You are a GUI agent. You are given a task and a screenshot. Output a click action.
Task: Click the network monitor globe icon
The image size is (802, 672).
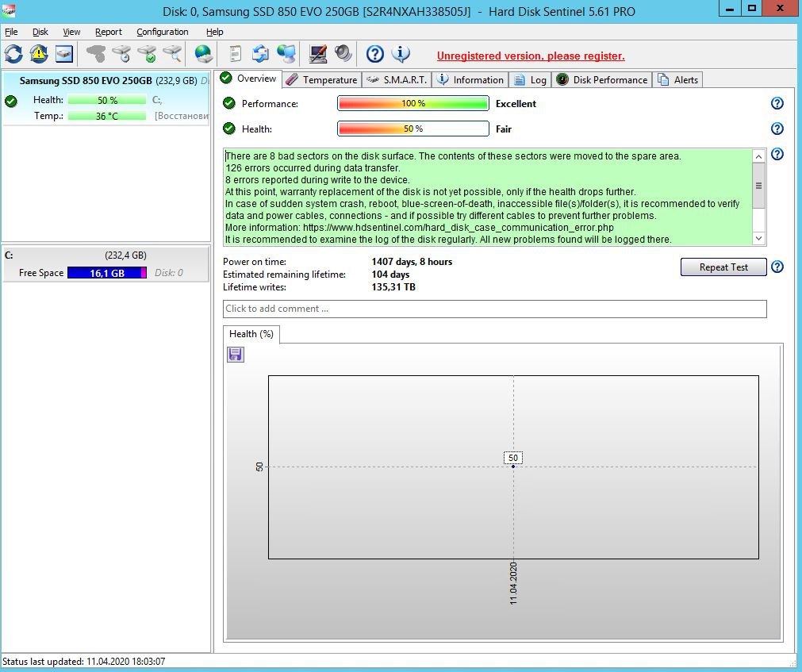286,54
